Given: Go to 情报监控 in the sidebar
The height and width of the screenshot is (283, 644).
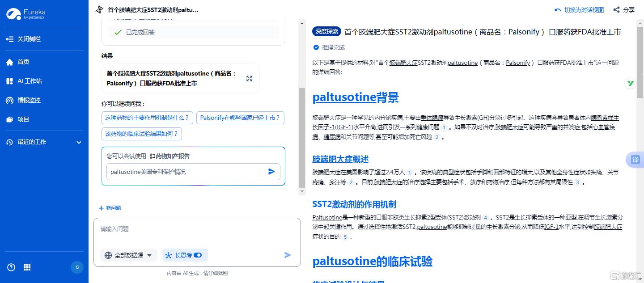Looking at the screenshot, I should tap(29, 100).
